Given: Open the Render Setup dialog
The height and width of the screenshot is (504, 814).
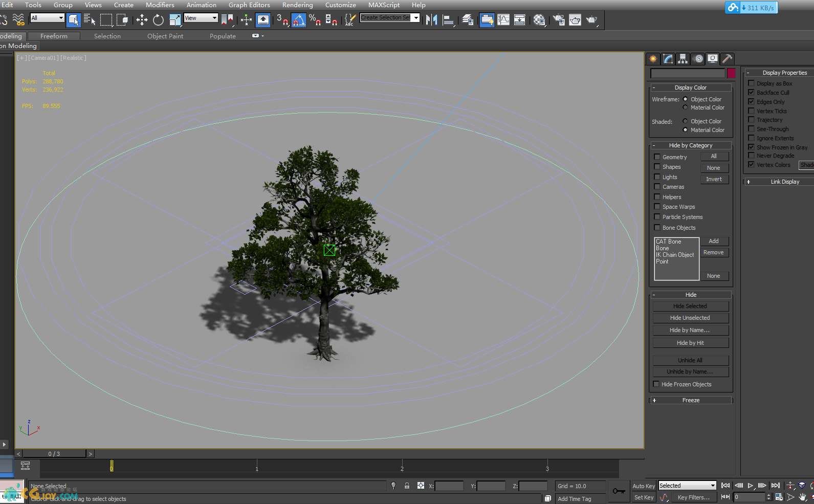Looking at the screenshot, I should tap(559, 20).
